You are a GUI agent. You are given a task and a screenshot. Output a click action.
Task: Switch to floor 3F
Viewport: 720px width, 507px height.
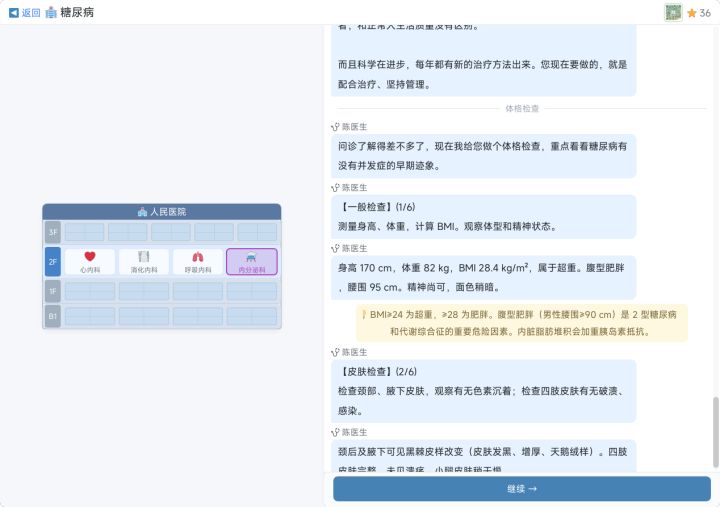tap(53, 232)
